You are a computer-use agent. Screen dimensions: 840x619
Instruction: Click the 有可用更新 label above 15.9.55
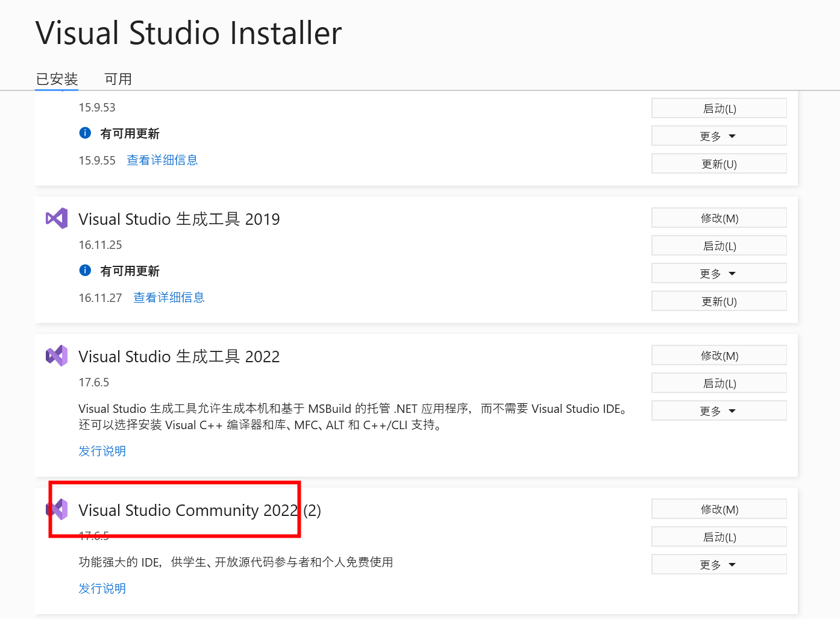coord(130,134)
